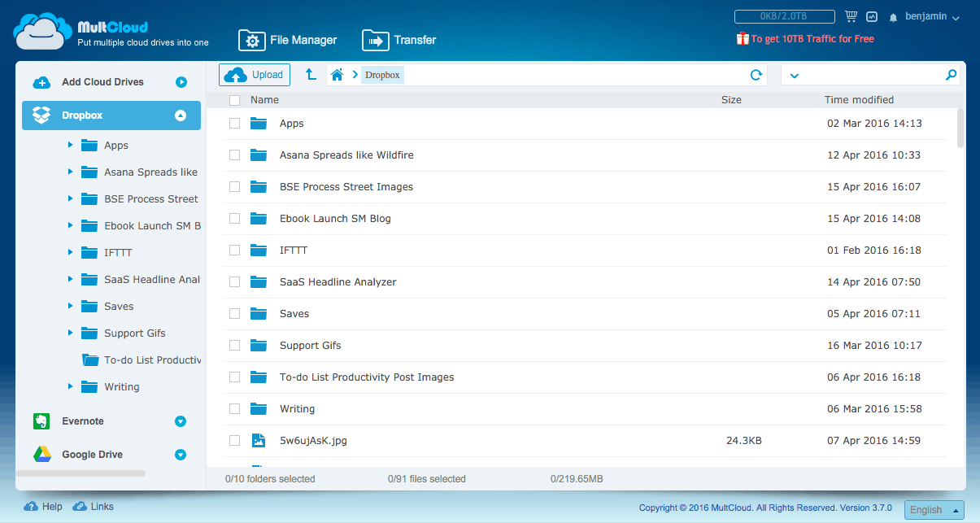
Task: Refresh the Dropbox file list
Action: (756, 75)
